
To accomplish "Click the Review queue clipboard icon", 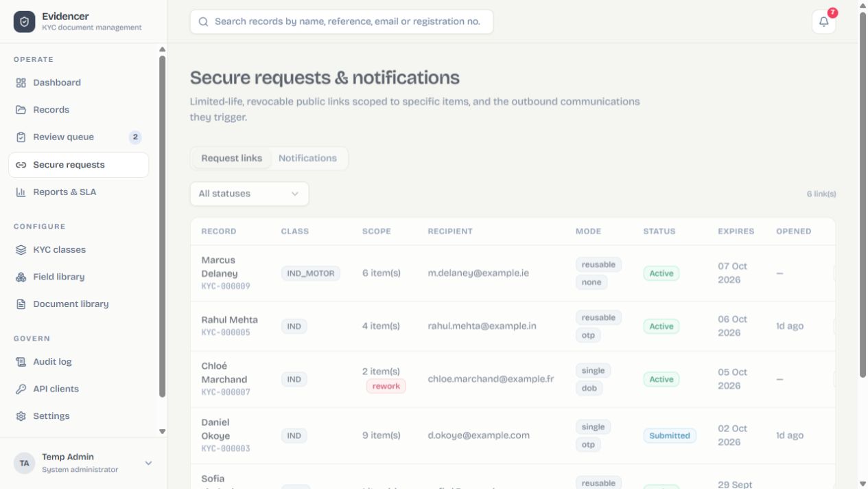I will tap(21, 137).
